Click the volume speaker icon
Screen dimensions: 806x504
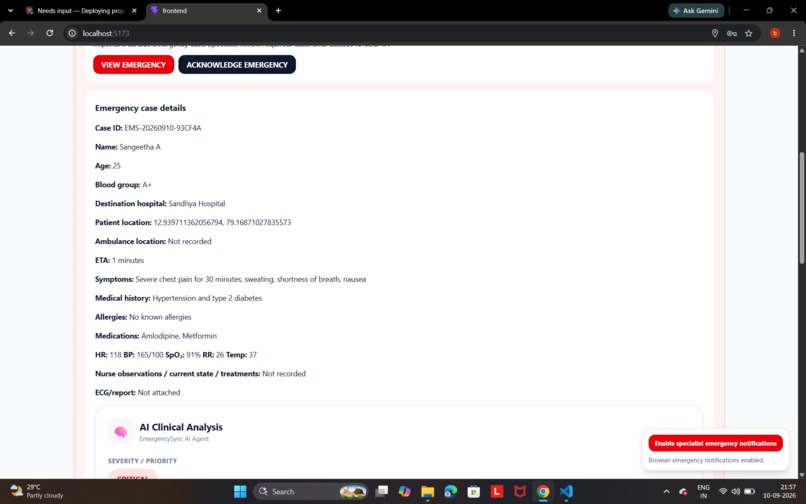point(736,492)
